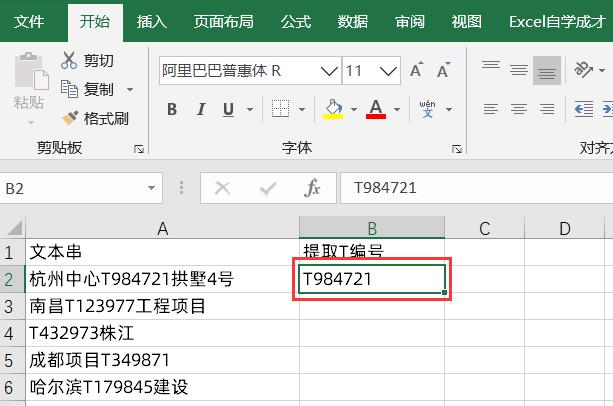Apply yellow fill color bucket

(333, 109)
